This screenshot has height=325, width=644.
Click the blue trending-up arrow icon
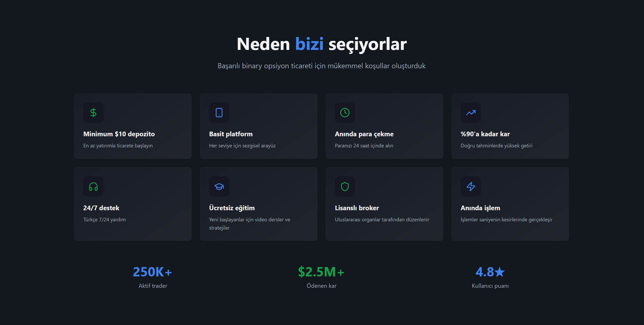pyautogui.click(x=470, y=113)
